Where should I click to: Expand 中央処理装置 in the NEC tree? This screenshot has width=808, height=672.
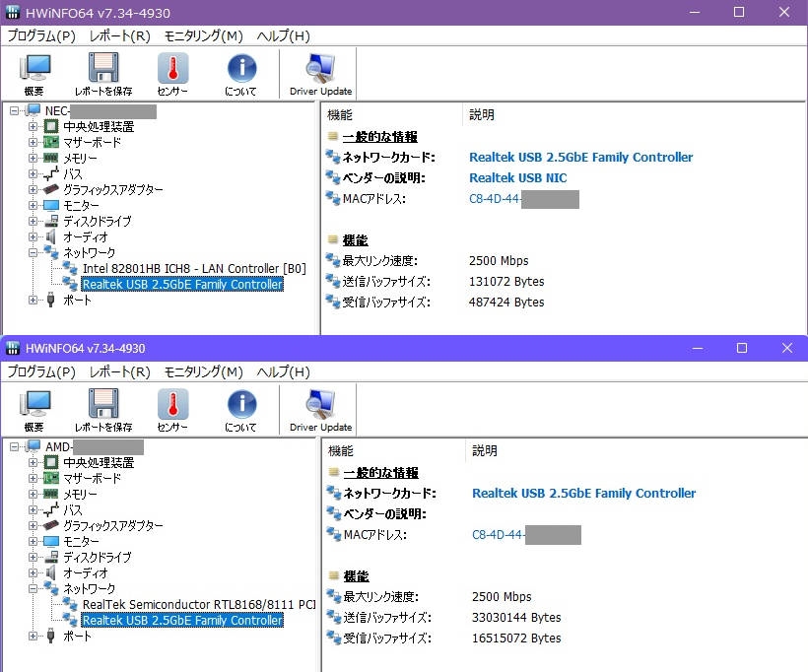[x=33, y=127]
